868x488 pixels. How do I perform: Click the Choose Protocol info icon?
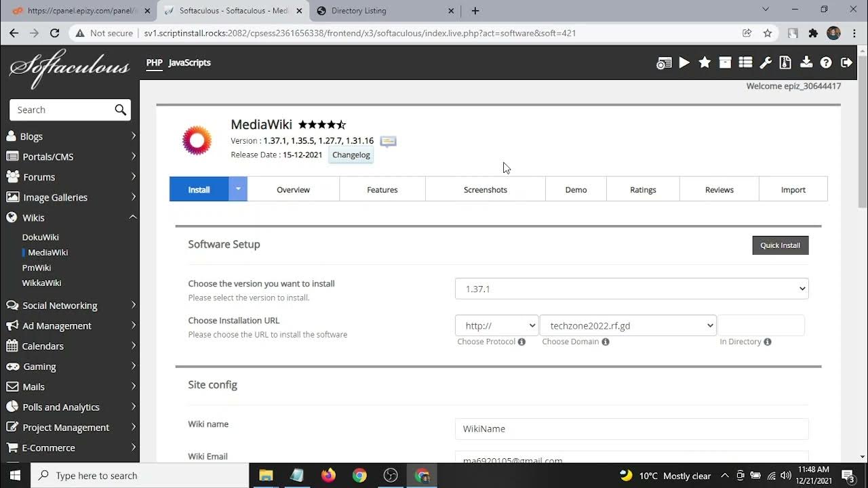click(x=521, y=342)
